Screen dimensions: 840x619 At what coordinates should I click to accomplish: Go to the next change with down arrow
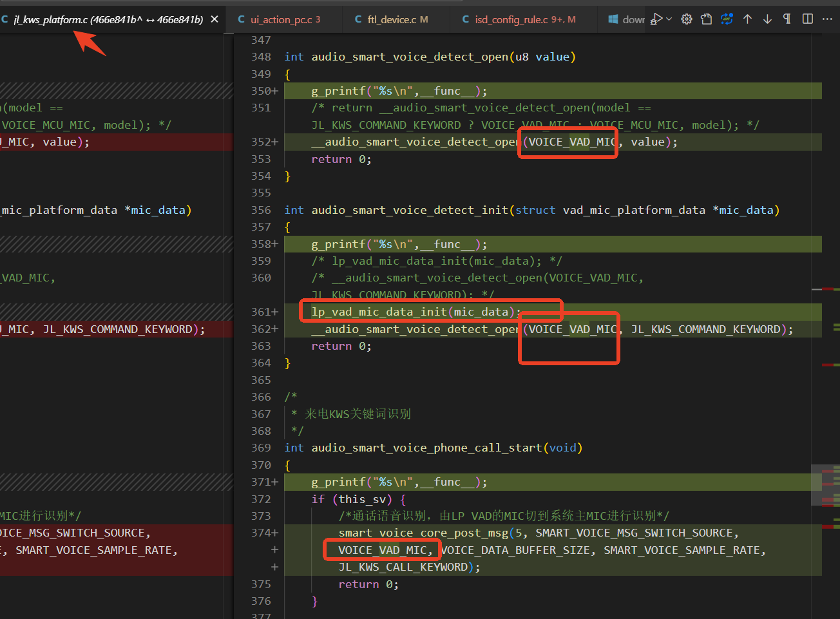coord(767,19)
